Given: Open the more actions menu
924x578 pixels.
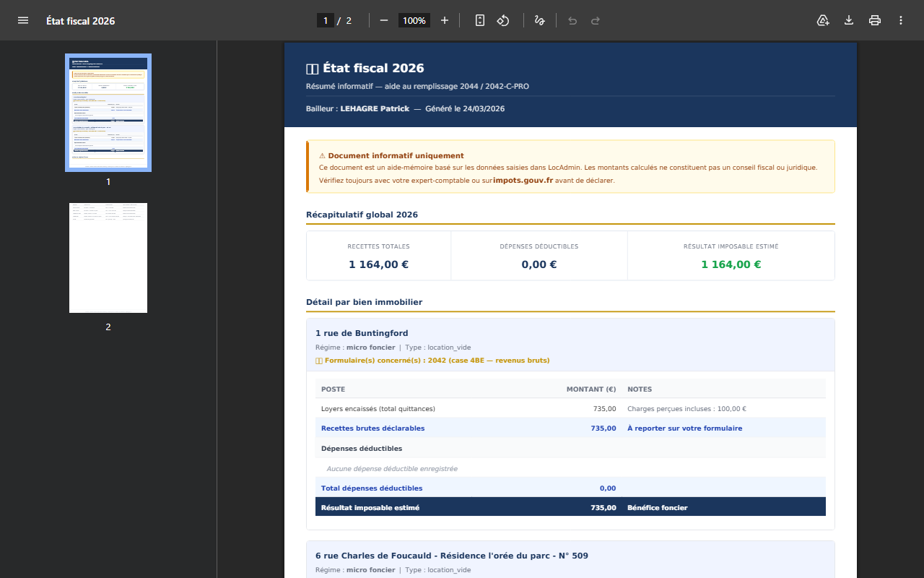Looking at the screenshot, I should [x=901, y=20].
